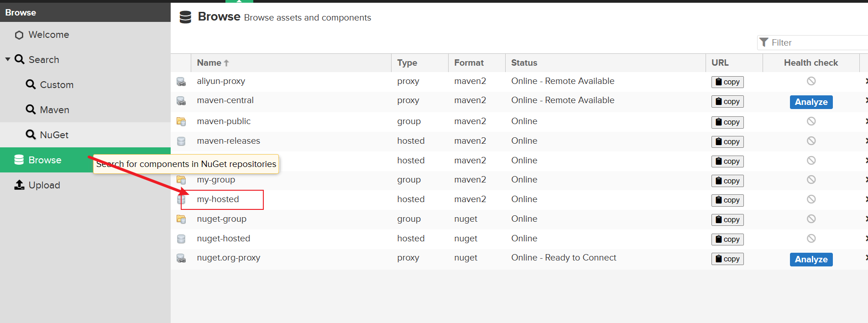Click the nuget-hosted database icon
The height and width of the screenshot is (323, 868).
point(181,239)
